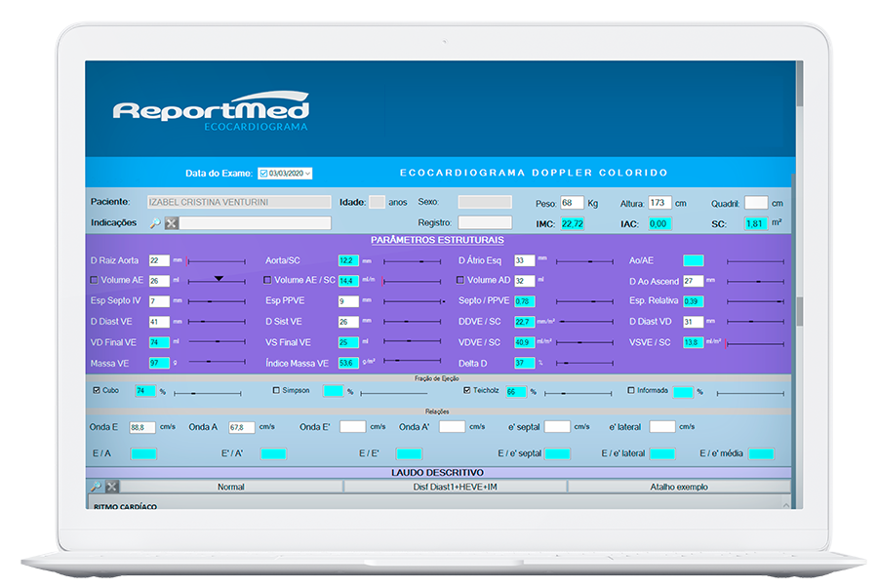The height and width of the screenshot is (588, 878).
Task: Click the Laudo Descritivo X icon
Action: [112, 487]
